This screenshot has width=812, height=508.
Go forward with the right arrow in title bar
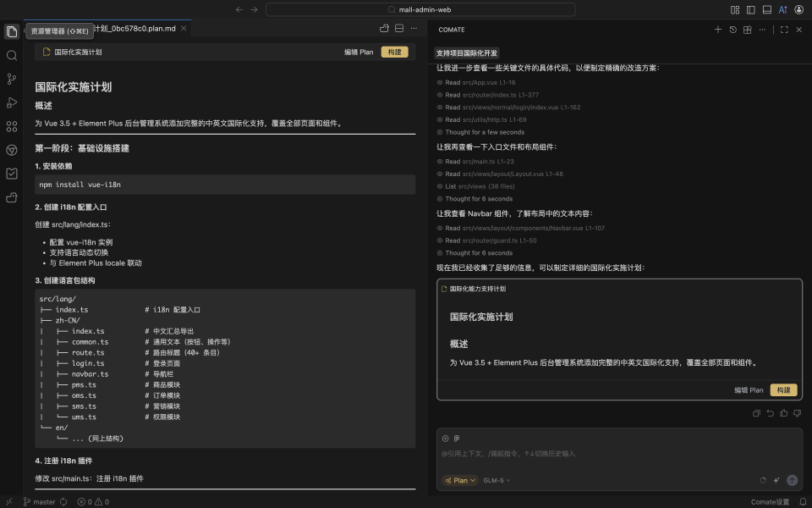[254, 9]
